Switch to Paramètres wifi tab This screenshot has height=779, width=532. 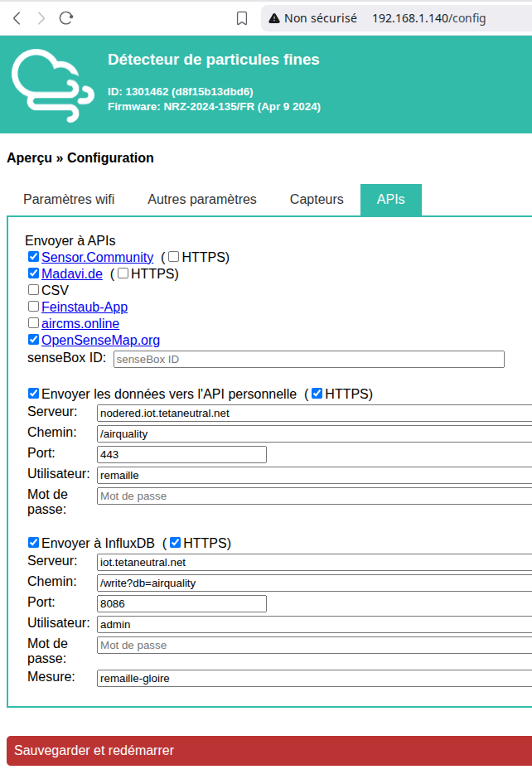click(x=69, y=200)
